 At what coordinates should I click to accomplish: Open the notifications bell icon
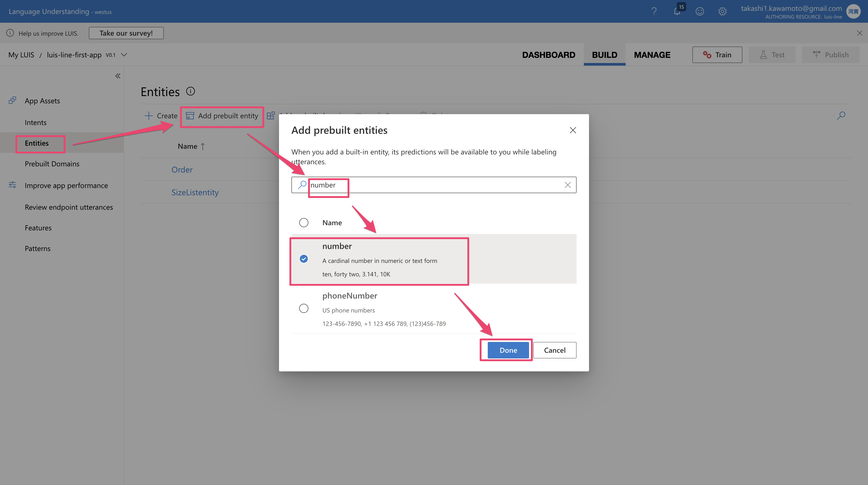point(677,11)
